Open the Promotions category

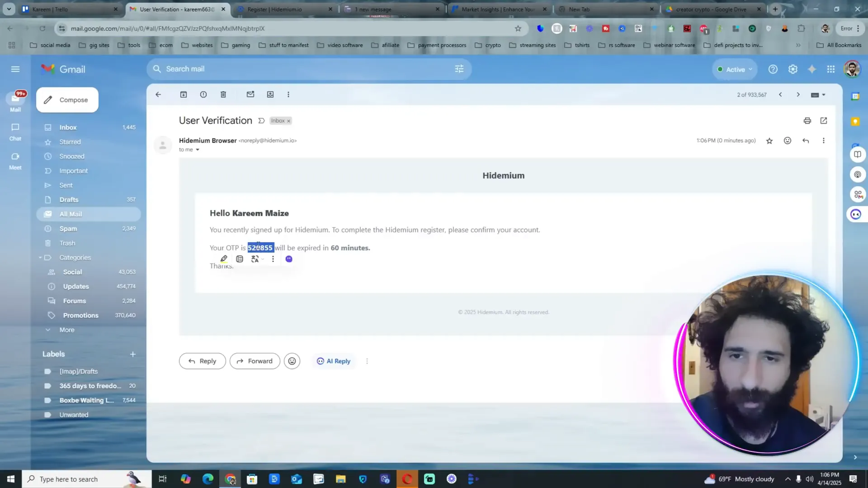[89, 315]
